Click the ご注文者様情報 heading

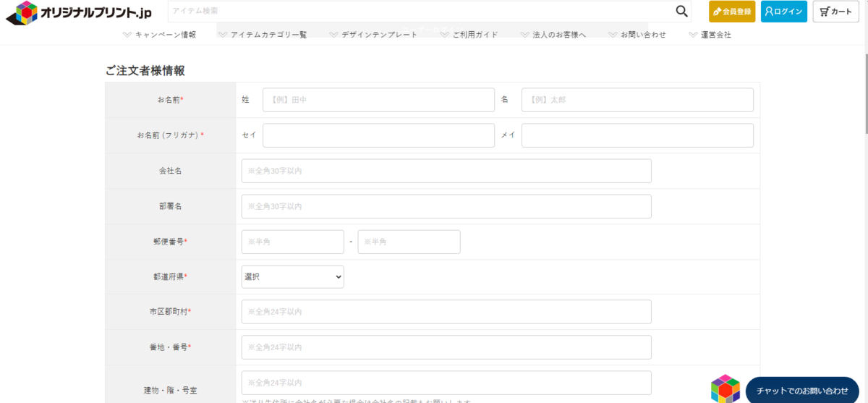point(145,71)
